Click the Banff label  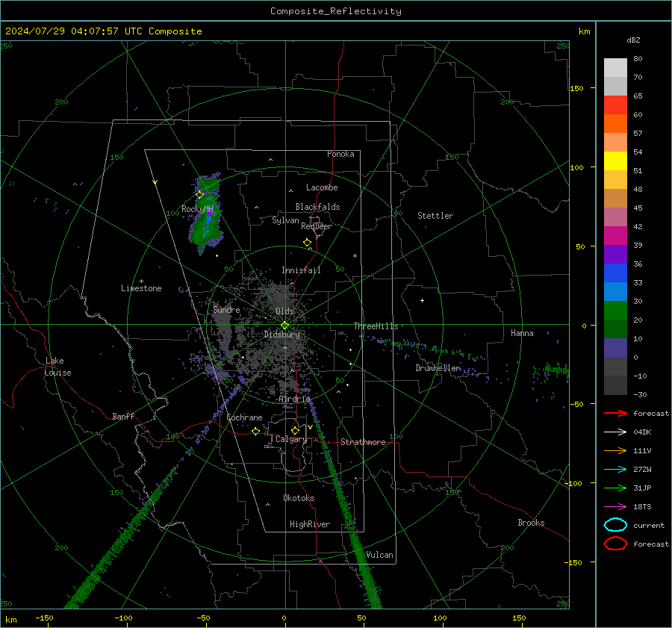pyautogui.click(x=123, y=416)
